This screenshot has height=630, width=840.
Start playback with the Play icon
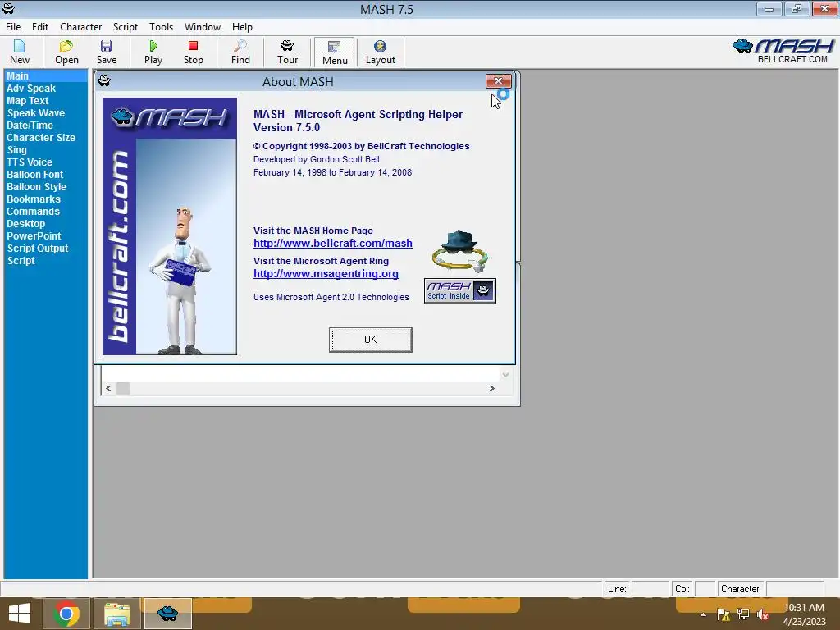(153, 52)
